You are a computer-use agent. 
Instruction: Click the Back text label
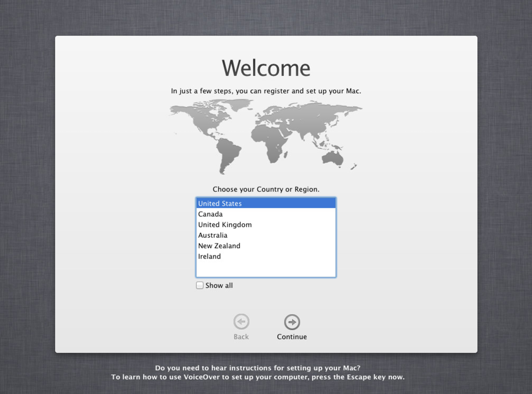[x=241, y=337]
